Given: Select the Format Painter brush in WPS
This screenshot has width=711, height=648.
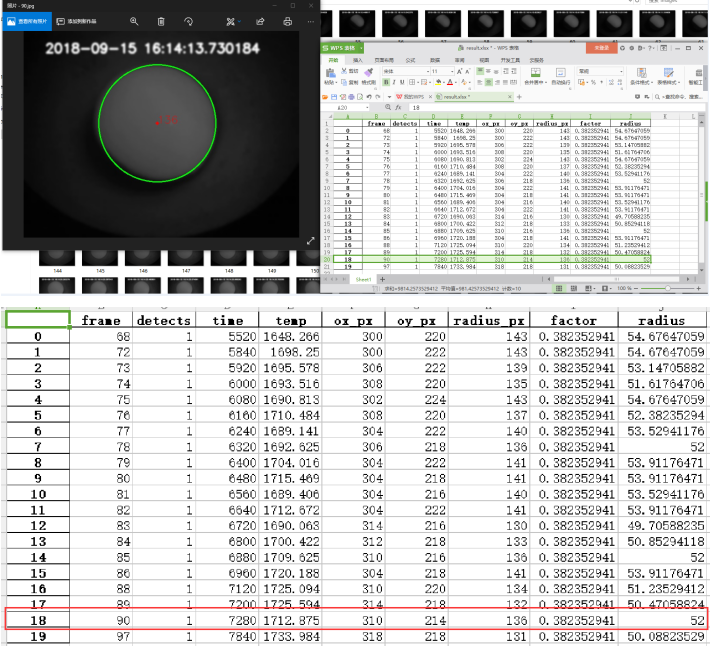Looking at the screenshot, I should click(368, 73).
